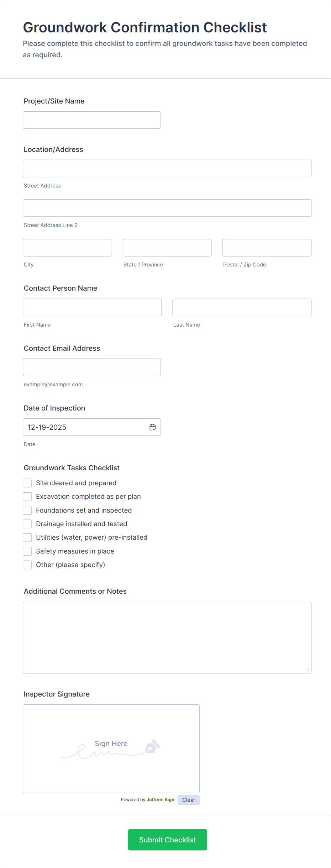The height and width of the screenshot is (868, 331).
Task: Toggle Drainage installed and tested
Action: pyautogui.click(x=27, y=524)
